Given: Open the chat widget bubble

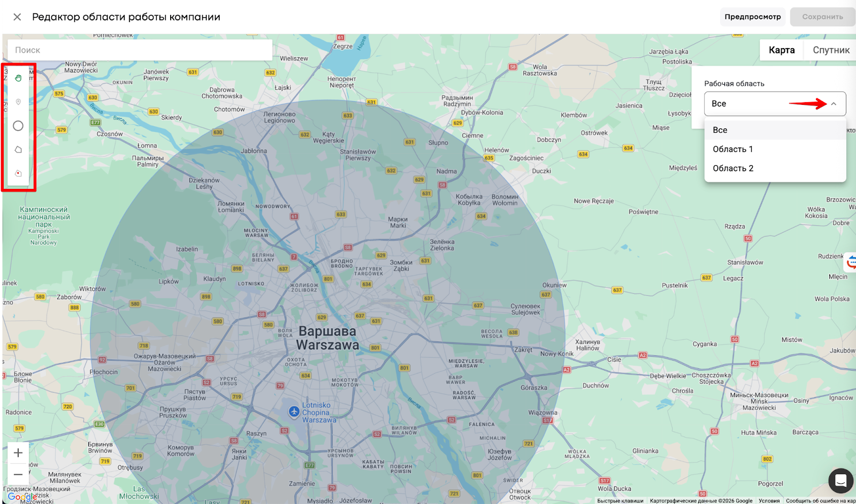Looking at the screenshot, I should click(x=840, y=480).
